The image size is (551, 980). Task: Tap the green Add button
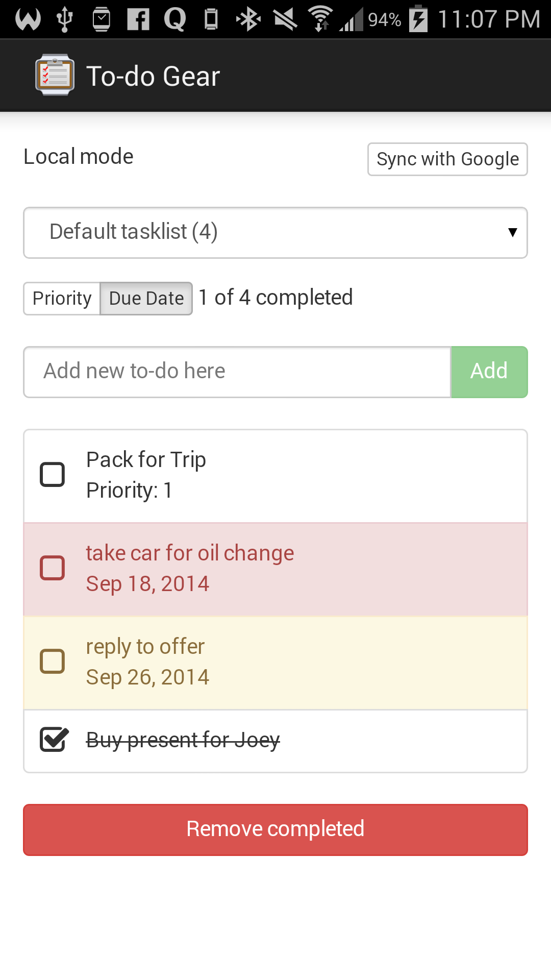click(x=489, y=372)
